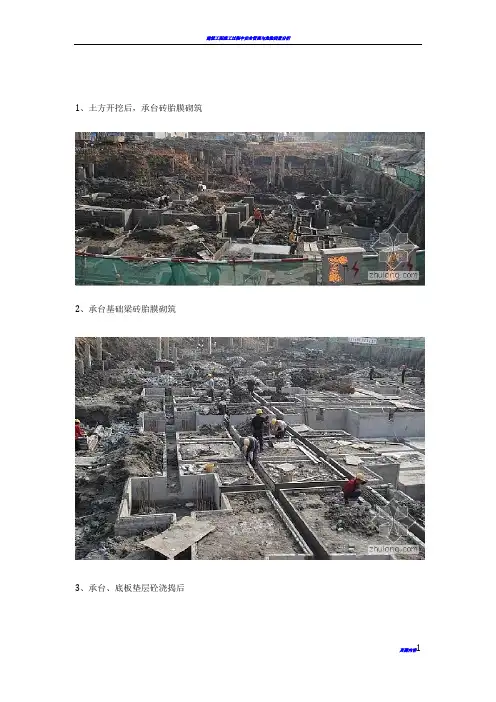The image size is (496, 702).
Task: Click the electrical box with lightning warning sign
Action: 343,266
